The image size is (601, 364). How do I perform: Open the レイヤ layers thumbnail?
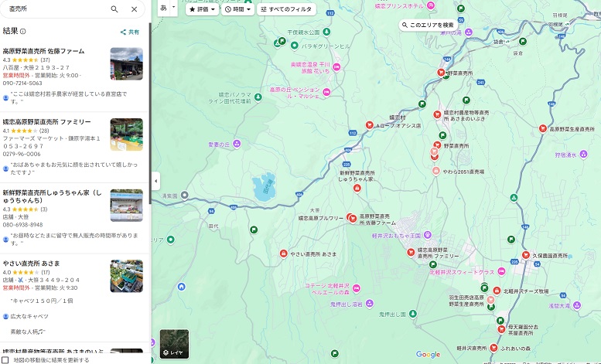click(174, 344)
